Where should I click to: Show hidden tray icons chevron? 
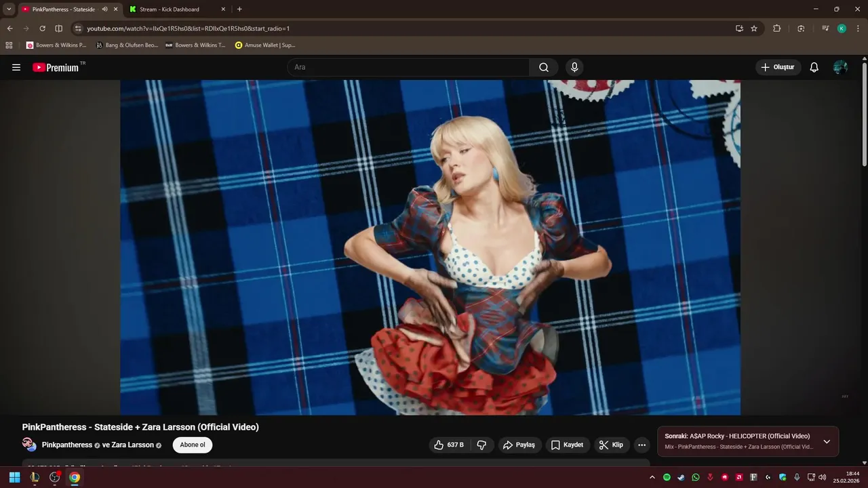click(652, 477)
